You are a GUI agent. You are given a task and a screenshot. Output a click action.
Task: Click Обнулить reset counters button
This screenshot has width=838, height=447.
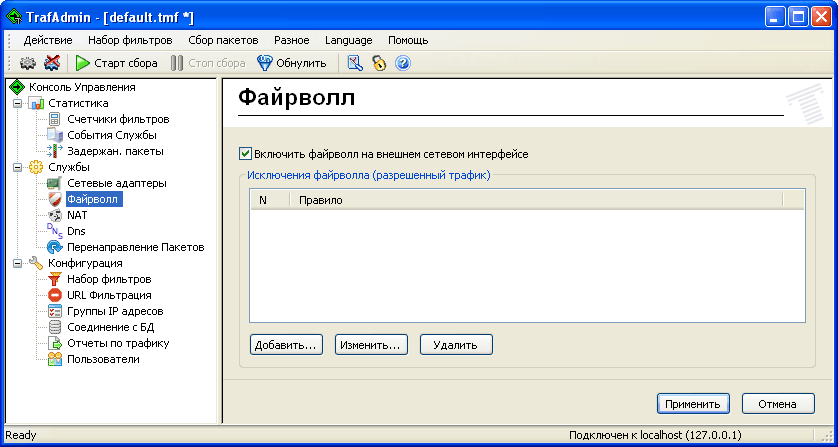coord(292,64)
